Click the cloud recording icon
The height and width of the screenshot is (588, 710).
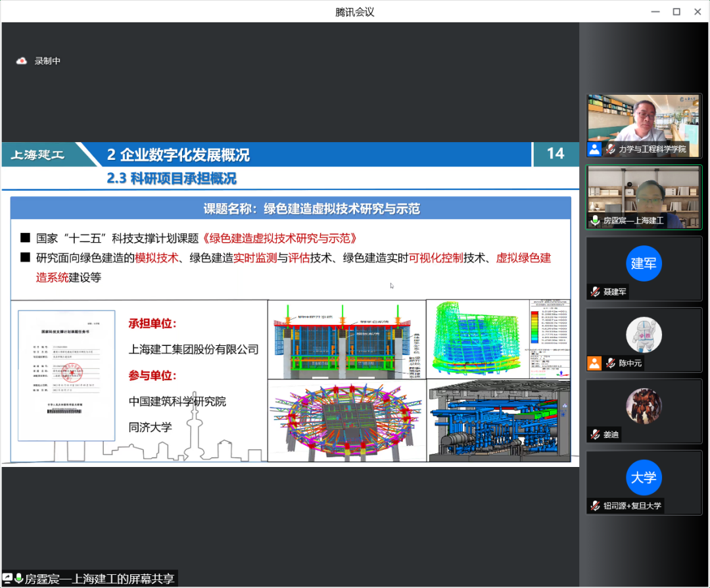22,61
